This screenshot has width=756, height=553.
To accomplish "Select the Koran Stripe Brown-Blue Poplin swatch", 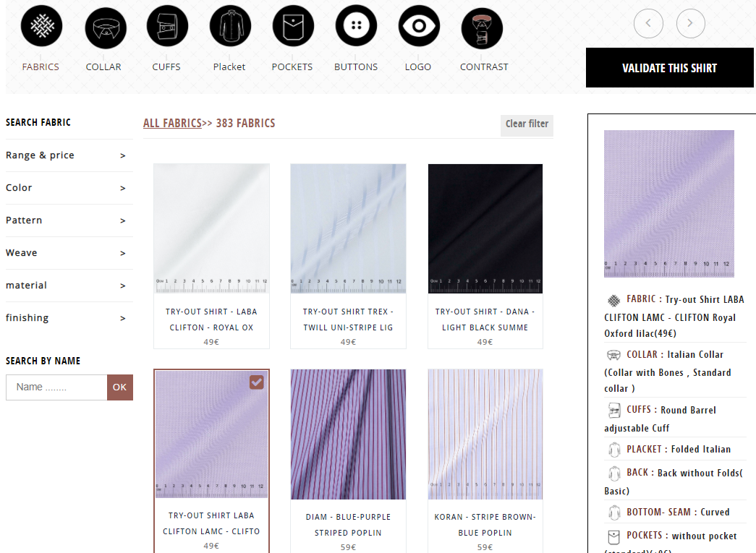I will 485,434.
